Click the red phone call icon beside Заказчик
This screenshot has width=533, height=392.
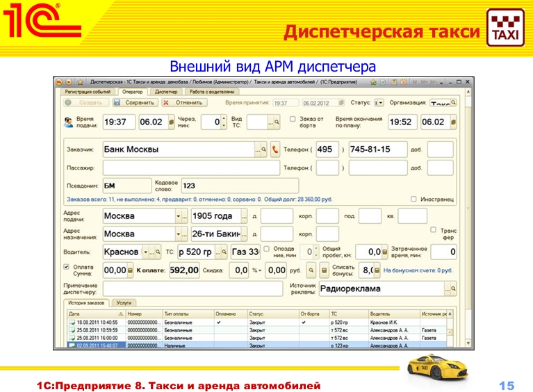click(275, 149)
